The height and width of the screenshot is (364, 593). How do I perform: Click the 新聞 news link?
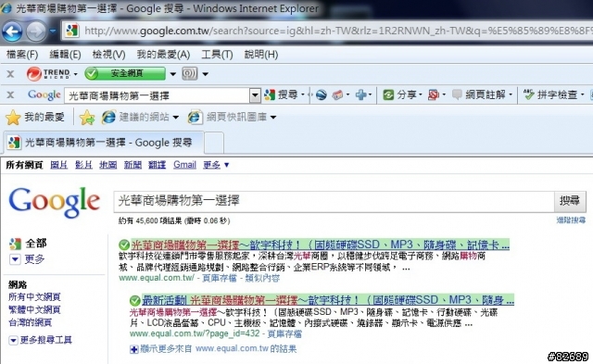[132, 165]
